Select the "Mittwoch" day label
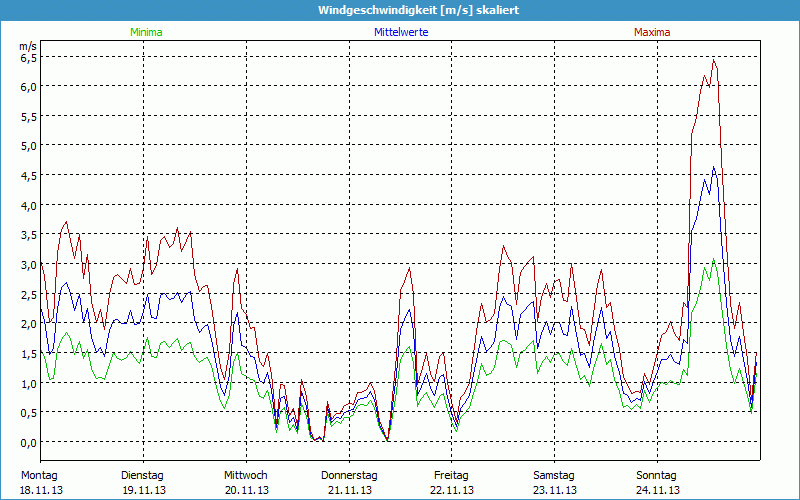 click(246, 475)
